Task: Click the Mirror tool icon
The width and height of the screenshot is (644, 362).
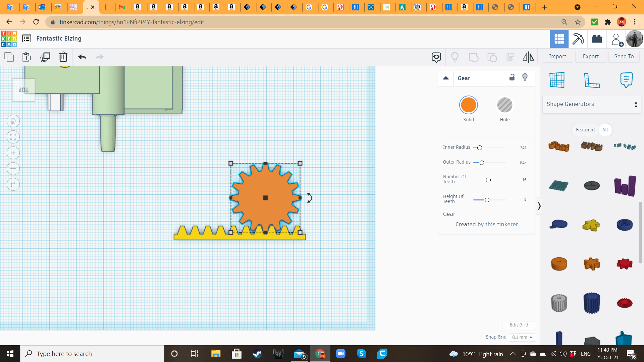Action: click(x=528, y=57)
